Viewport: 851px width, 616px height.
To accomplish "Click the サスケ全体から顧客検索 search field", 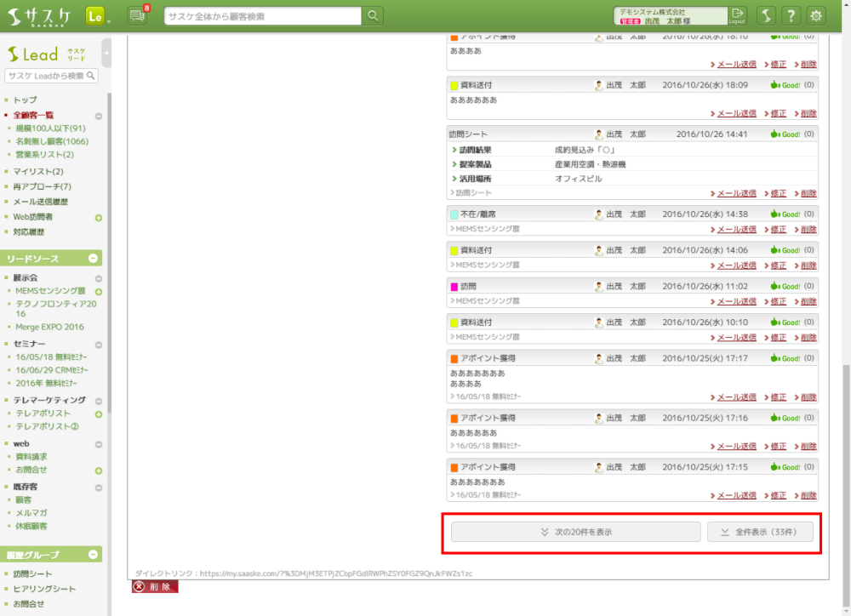I will pyautogui.click(x=263, y=16).
